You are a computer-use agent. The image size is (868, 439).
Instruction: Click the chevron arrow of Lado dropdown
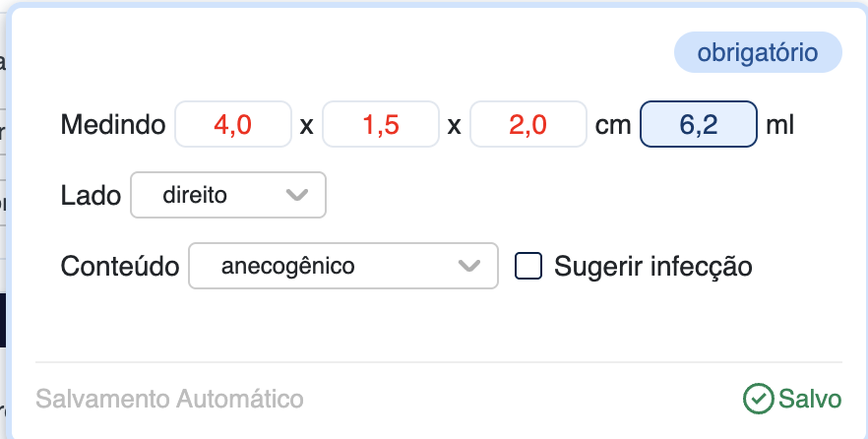pos(297,196)
